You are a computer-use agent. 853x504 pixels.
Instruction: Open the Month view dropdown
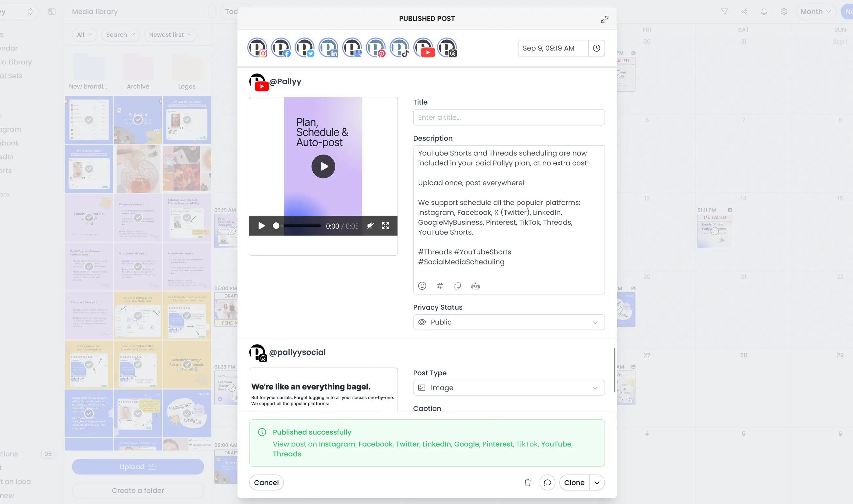[816, 11]
